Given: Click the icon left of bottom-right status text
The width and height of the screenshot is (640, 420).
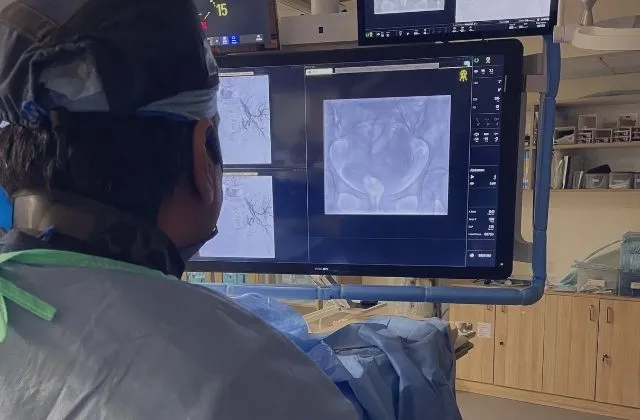Looking at the screenshot, I should 472,254.
